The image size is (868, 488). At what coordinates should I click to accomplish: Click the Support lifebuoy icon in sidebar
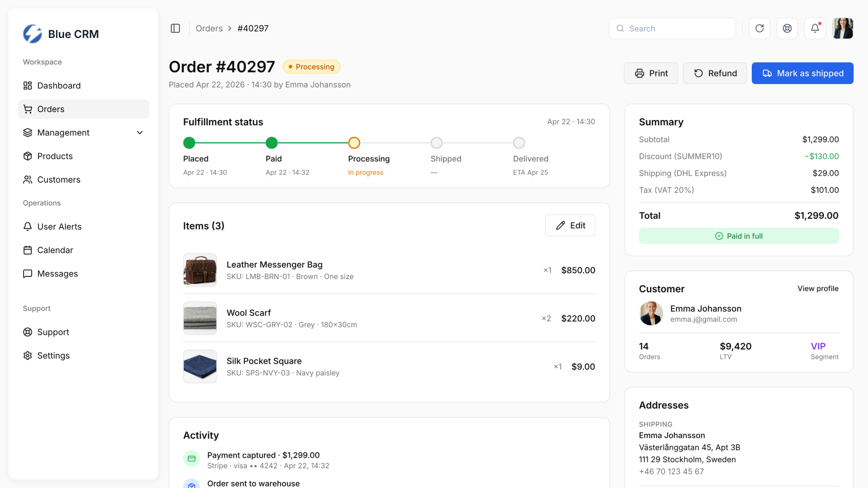pyautogui.click(x=28, y=332)
